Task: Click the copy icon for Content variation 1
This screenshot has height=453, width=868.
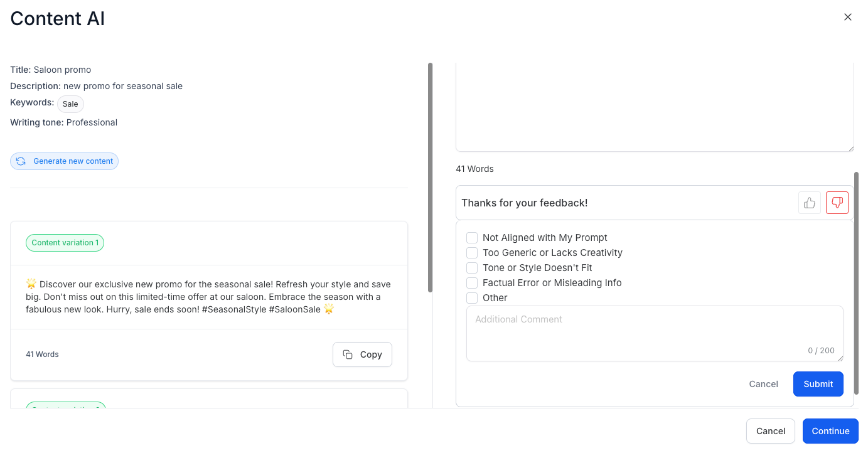Action: point(348,354)
